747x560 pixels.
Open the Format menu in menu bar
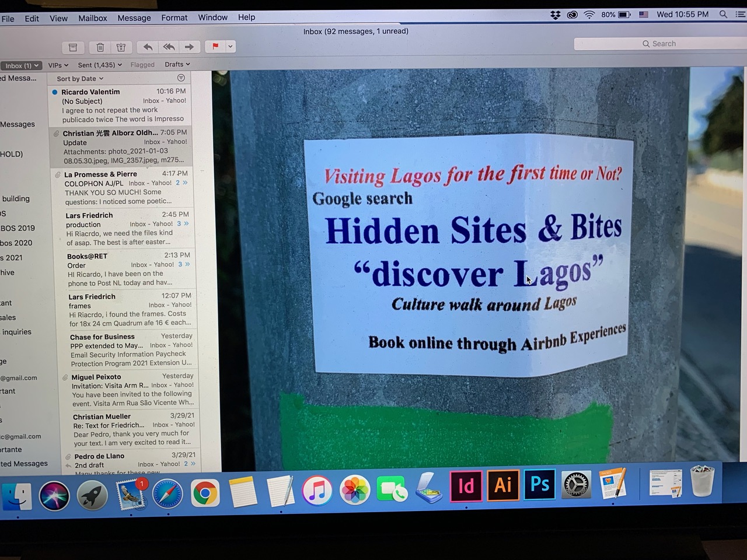coord(174,17)
